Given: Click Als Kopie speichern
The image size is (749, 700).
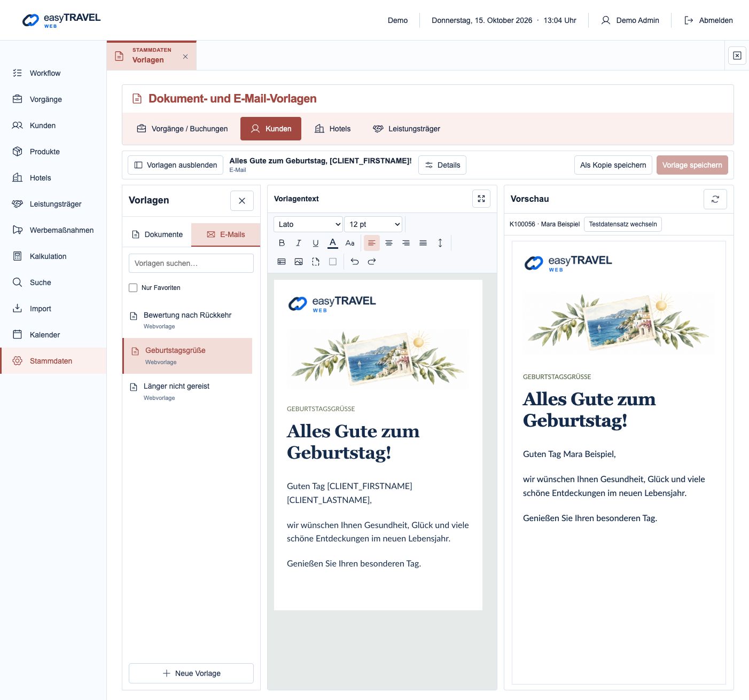Looking at the screenshot, I should (x=613, y=165).
